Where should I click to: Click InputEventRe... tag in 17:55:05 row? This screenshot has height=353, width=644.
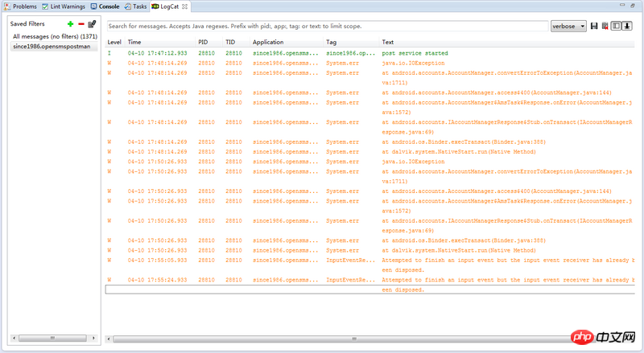pyautogui.click(x=350, y=261)
